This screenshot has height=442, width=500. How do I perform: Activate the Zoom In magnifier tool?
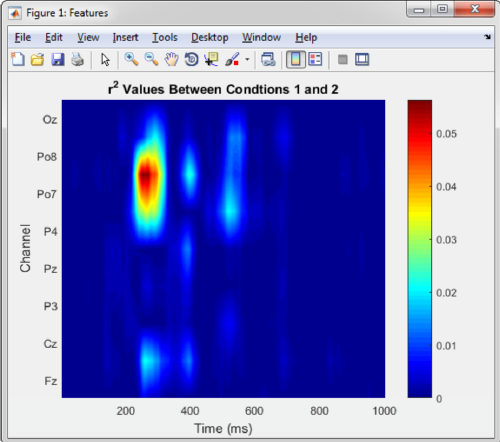click(131, 60)
